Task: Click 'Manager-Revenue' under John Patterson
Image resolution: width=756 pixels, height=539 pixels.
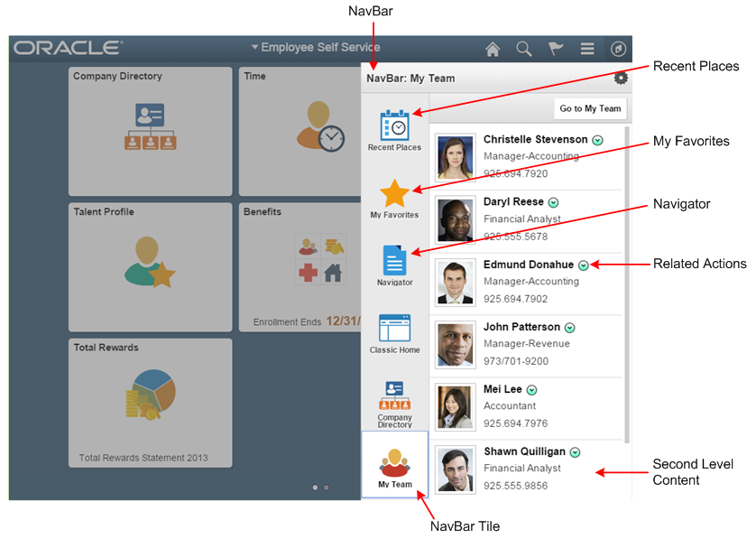Action: [527, 344]
